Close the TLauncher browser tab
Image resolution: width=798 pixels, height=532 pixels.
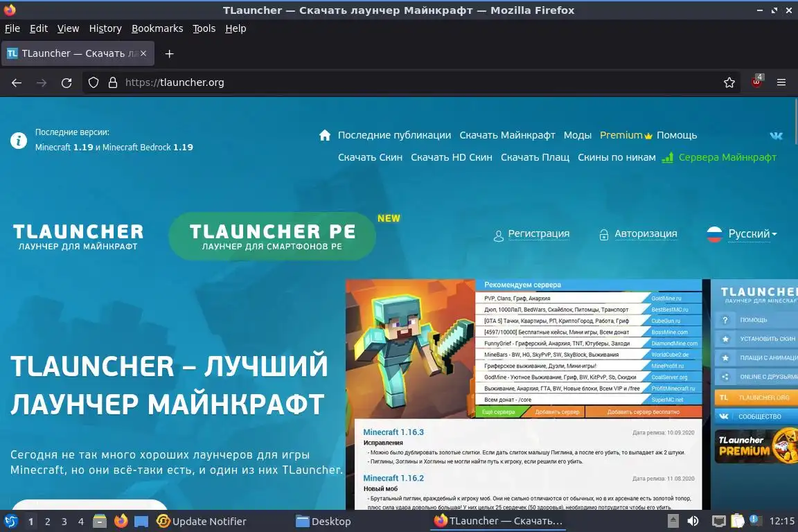click(x=143, y=53)
